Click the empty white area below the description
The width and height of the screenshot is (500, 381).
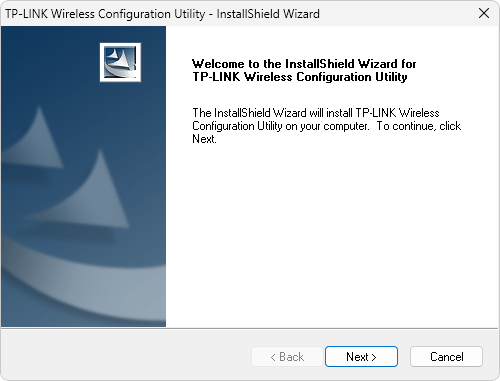(332, 233)
